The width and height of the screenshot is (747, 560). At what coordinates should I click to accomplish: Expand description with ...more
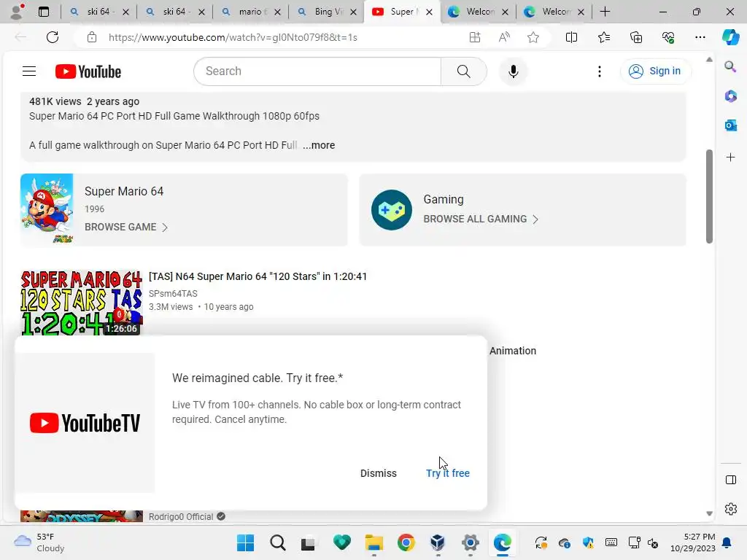click(x=319, y=145)
